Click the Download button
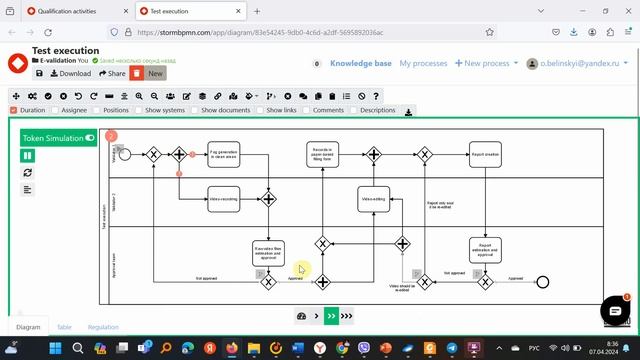 (71, 73)
